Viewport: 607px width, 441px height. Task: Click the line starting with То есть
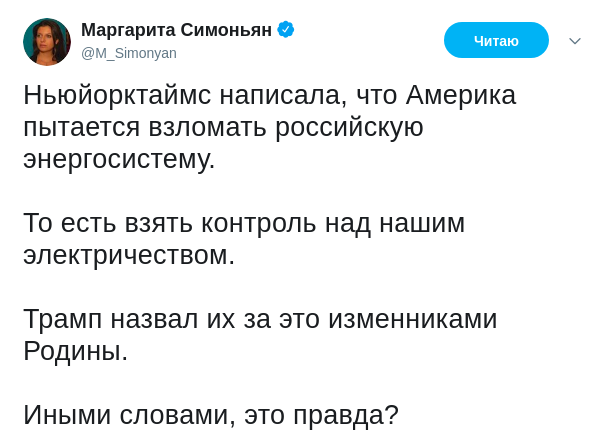click(244, 223)
